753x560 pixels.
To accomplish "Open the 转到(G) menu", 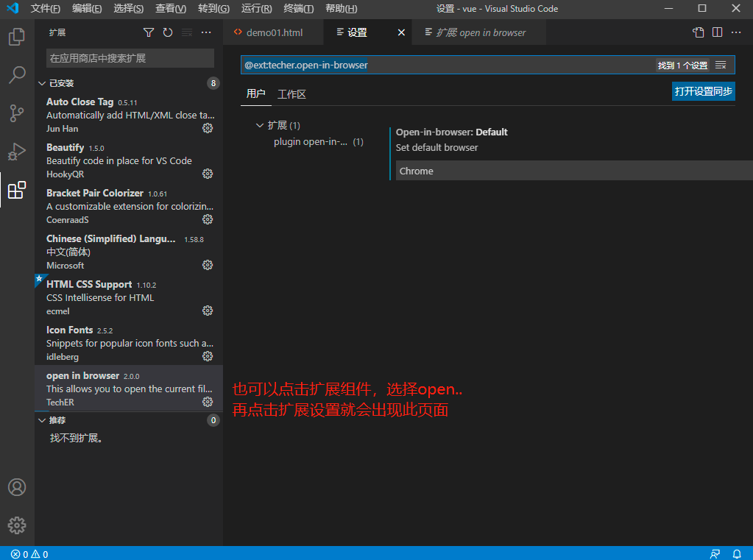I will tap(213, 9).
